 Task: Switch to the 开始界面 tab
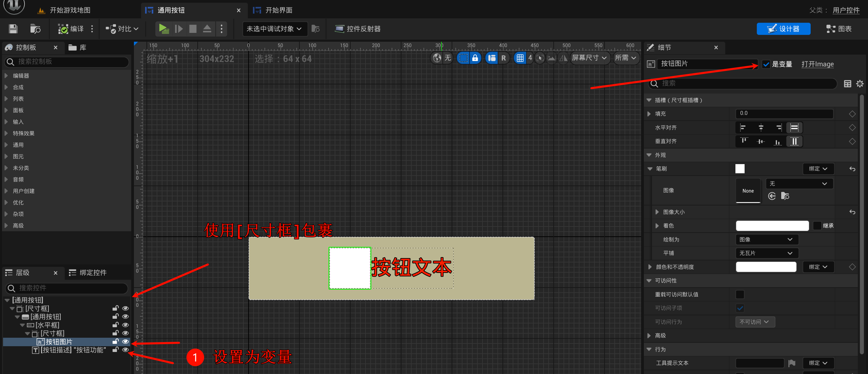(278, 10)
